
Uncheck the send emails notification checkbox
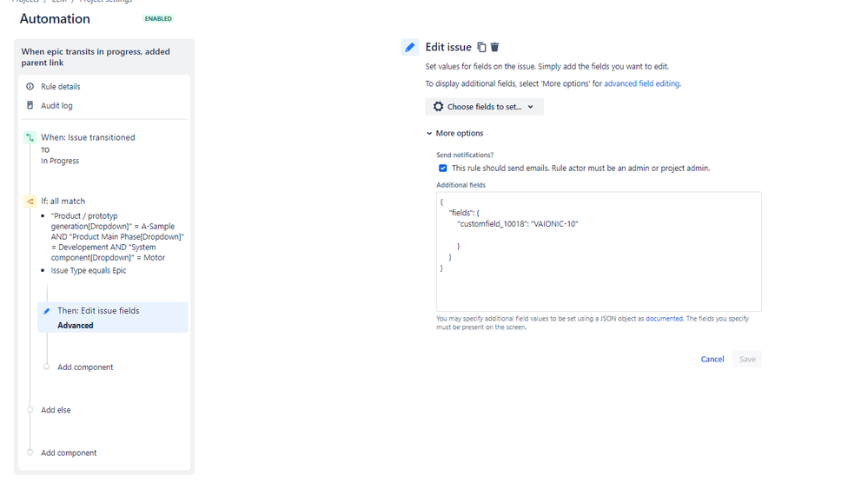(x=443, y=169)
